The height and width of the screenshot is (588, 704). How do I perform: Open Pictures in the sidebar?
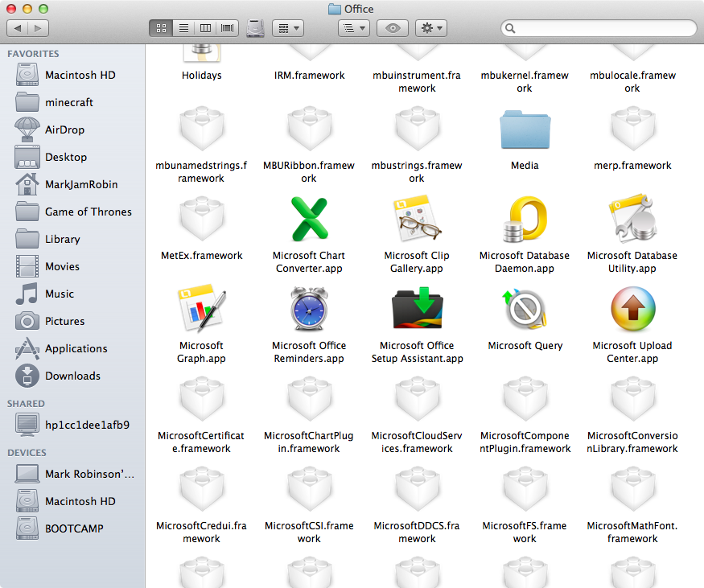(72, 322)
